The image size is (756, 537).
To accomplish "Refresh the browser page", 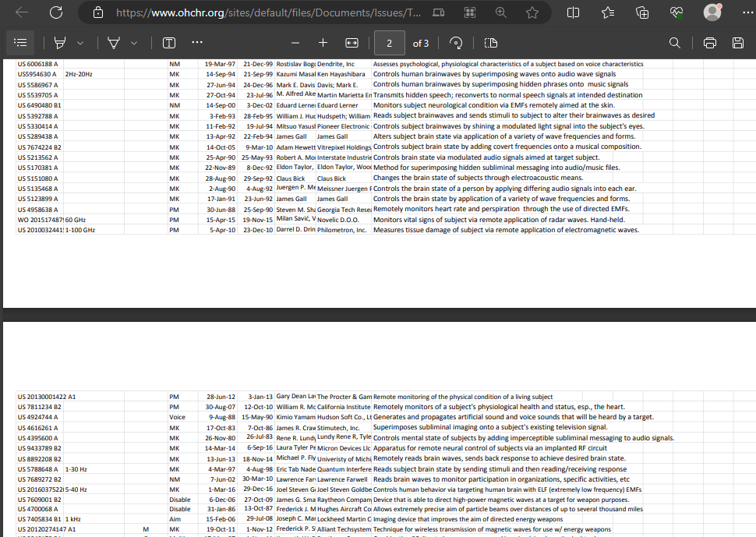I will (x=56, y=12).
